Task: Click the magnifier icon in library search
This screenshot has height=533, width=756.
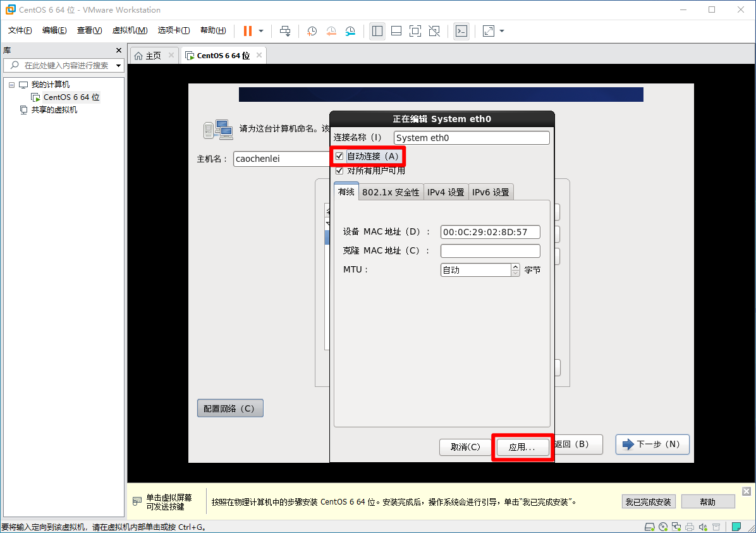Action: (15, 65)
